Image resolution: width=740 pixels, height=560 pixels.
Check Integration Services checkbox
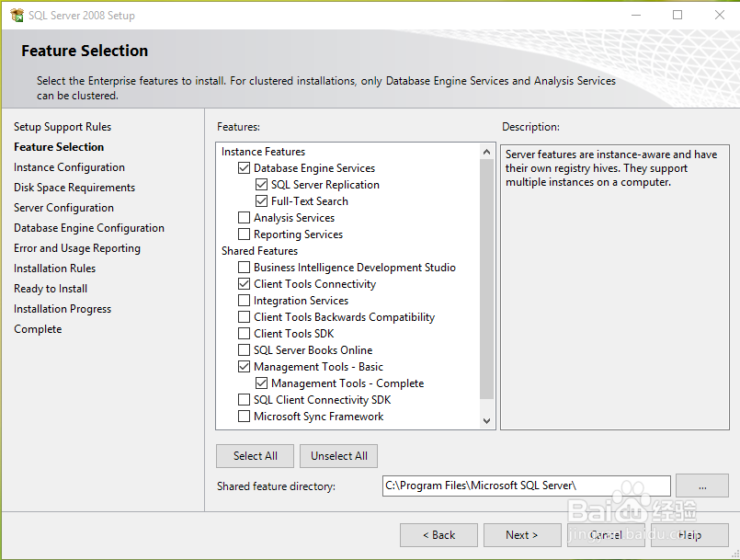tap(244, 301)
